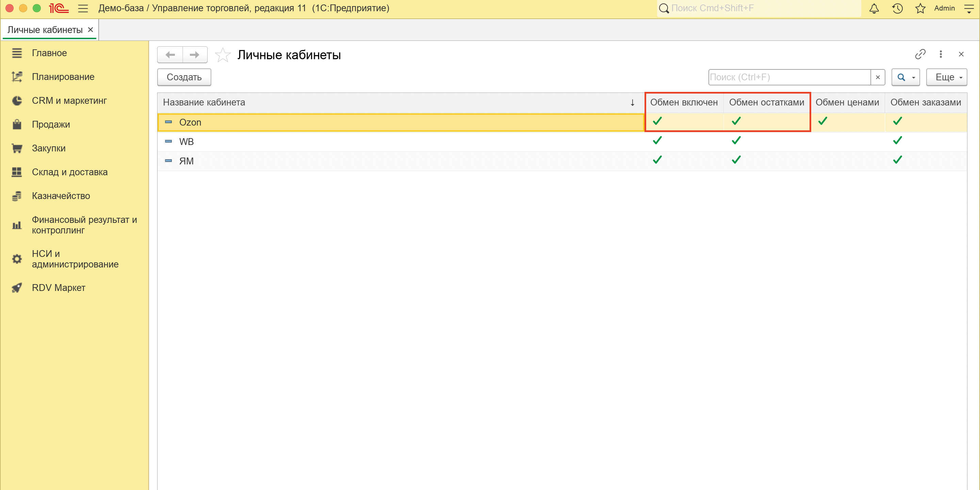
Task: Open the 1C main menu hamburger icon
Action: tap(83, 9)
